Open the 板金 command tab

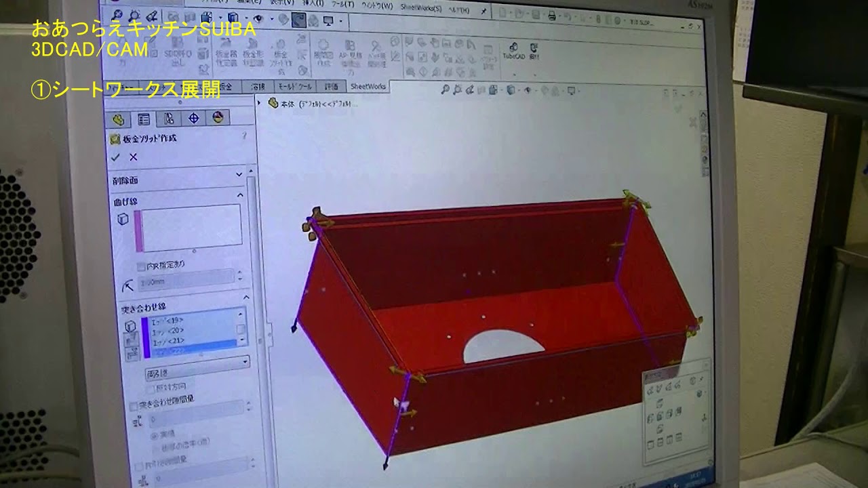coord(226,87)
